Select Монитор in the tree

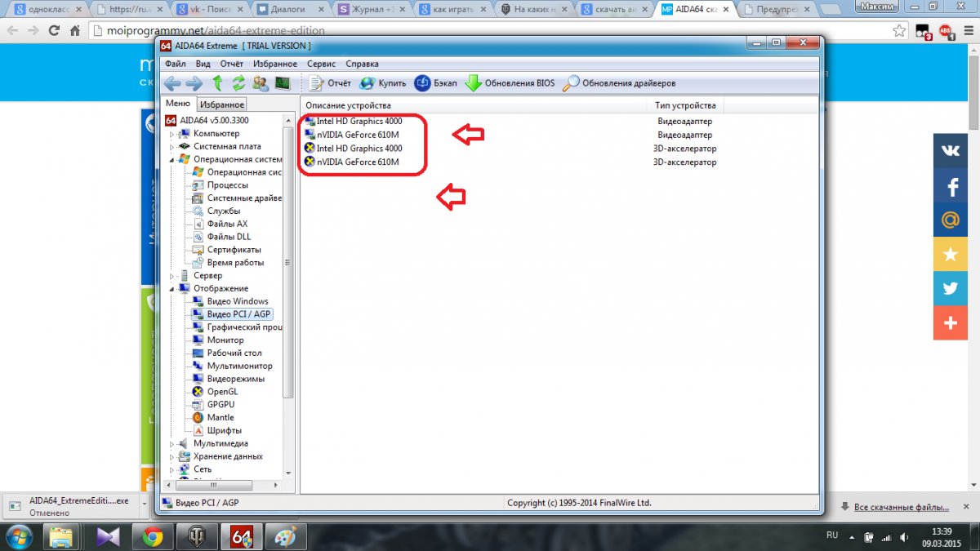(x=225, y=340)
